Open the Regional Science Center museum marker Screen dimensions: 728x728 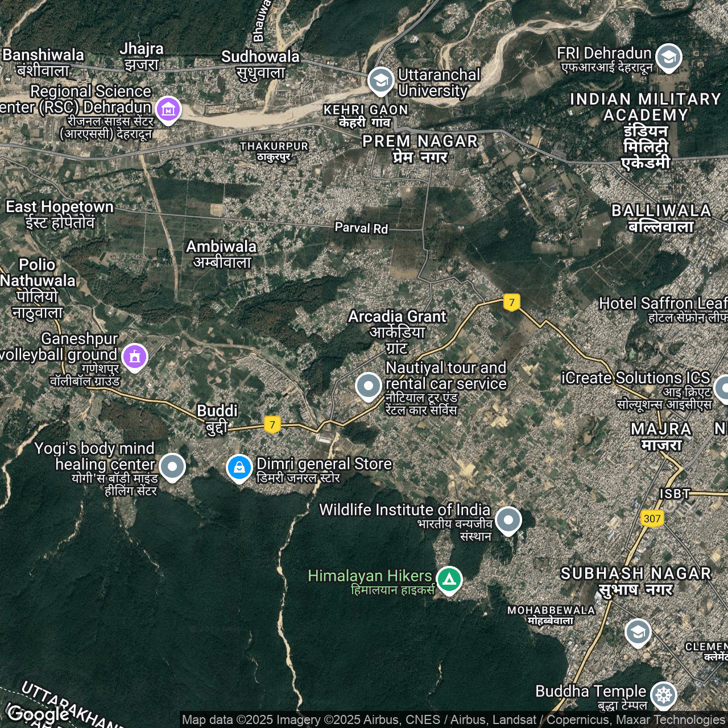168,109
